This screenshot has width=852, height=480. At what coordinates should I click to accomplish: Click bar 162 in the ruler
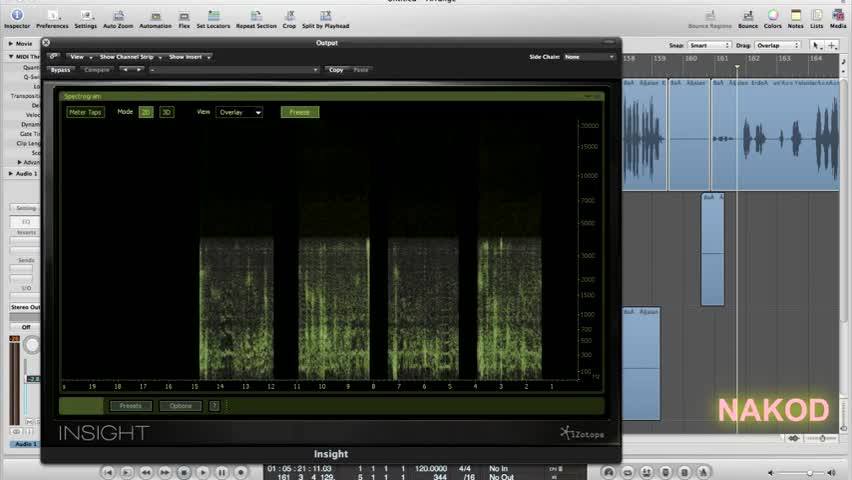coord(754,58)
